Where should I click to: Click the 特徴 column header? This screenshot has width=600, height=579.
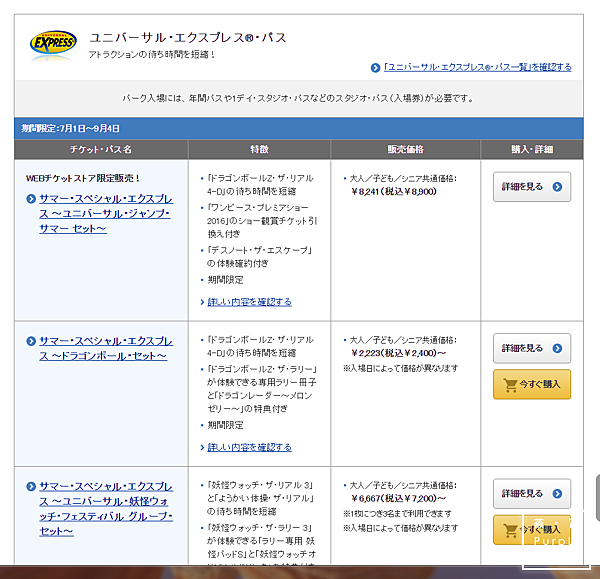259,149
